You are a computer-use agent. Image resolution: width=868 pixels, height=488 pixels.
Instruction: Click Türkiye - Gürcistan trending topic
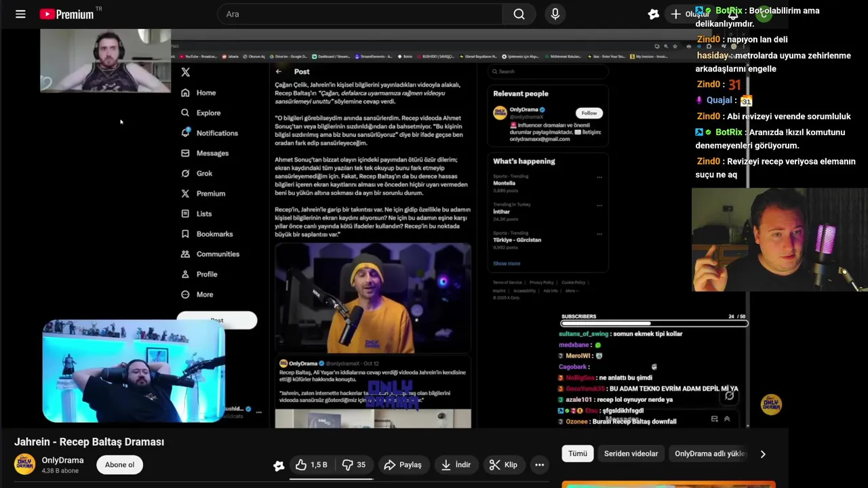[x=517, y=240]
